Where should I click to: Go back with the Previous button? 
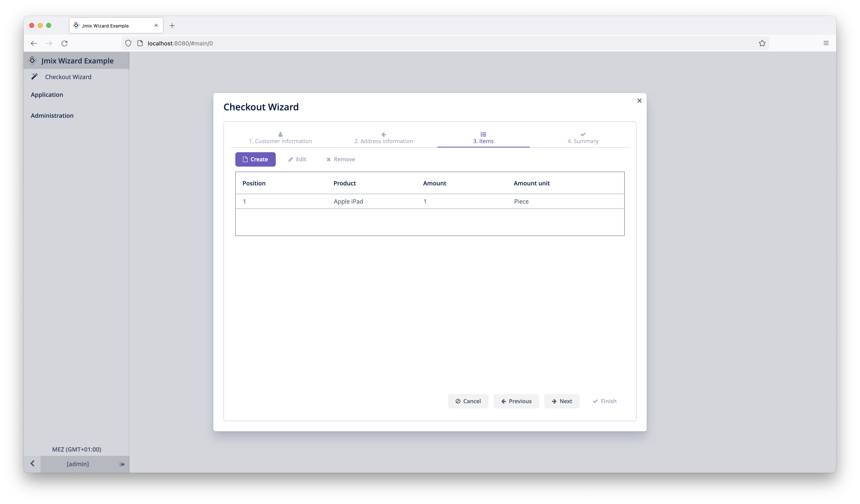point(516,401)
